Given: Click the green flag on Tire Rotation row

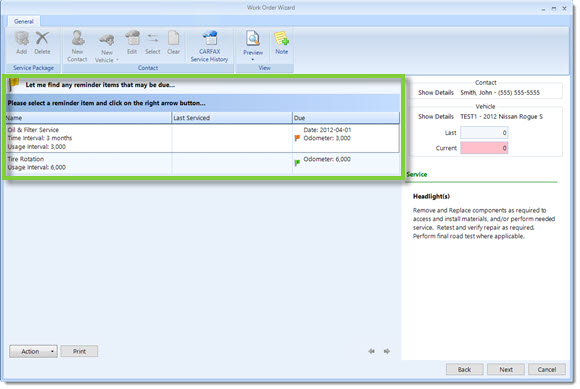Looking at the screenshot, I should point(297,163).
